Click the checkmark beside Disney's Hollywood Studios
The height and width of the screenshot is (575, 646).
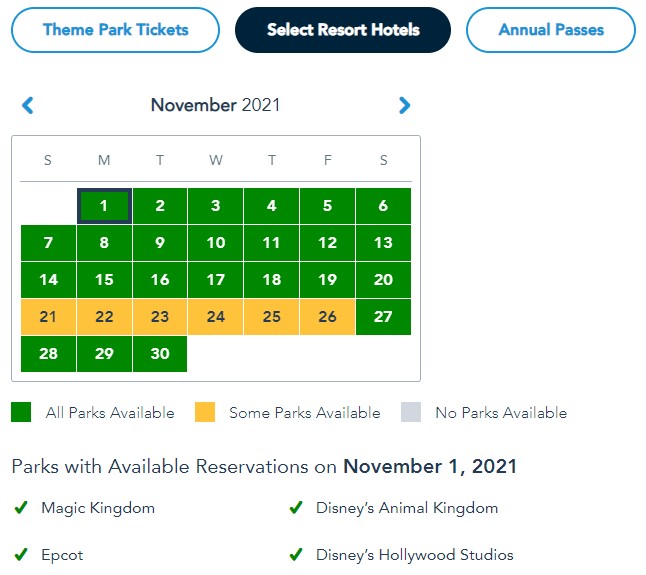click(x=296, y=554)
